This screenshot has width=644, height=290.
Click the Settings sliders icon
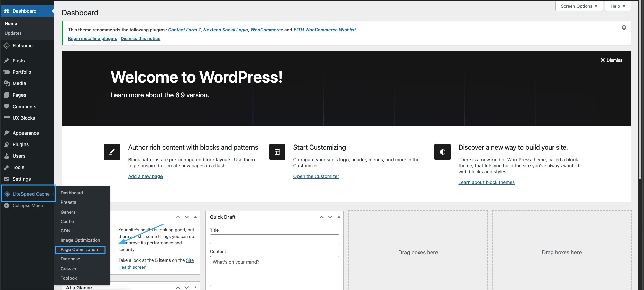pos(7,179)
